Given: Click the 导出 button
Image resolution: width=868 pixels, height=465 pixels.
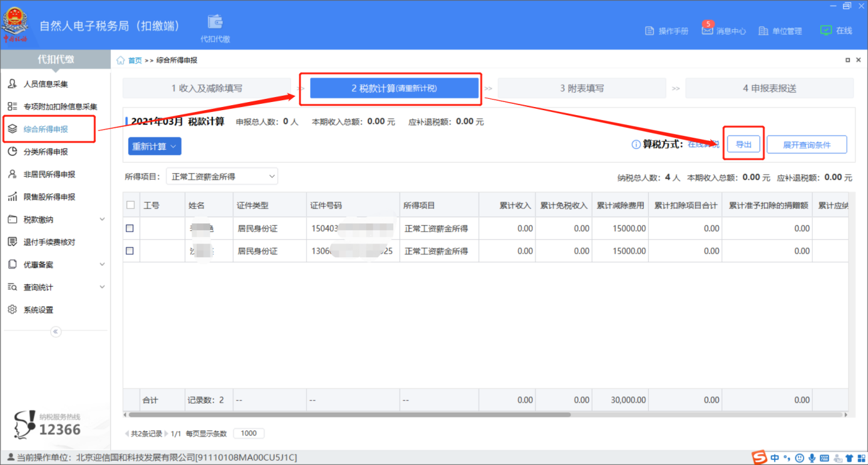Looking at the screenshot, I should [743, 145].
